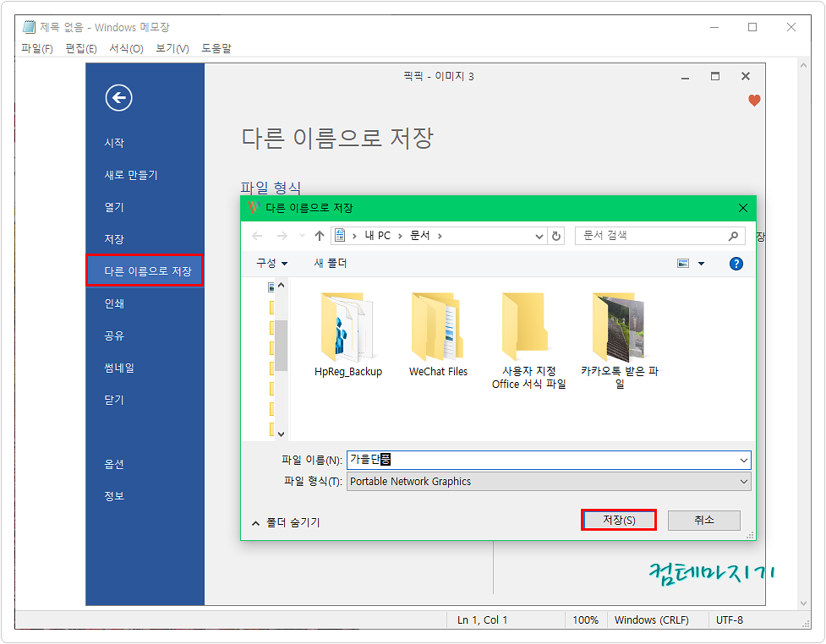Click Windows (CRLF) in status bar

click(651, 619)
